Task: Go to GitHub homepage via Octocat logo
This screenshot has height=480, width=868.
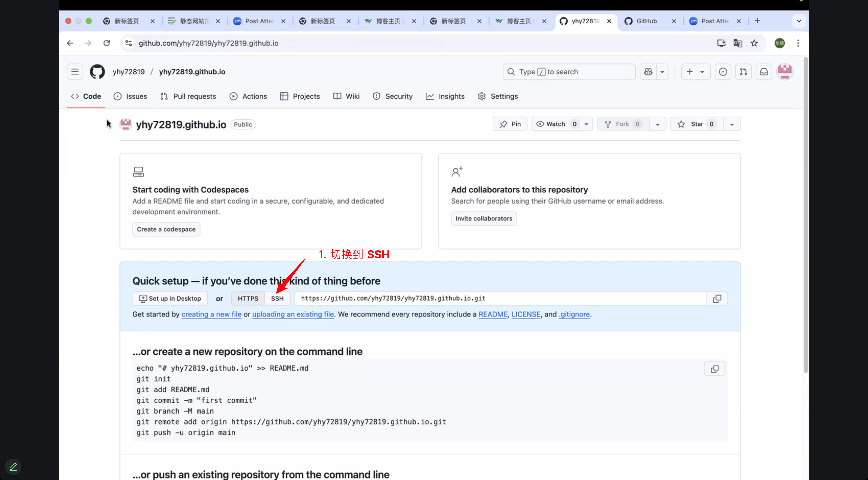Action: pos(97,72)
